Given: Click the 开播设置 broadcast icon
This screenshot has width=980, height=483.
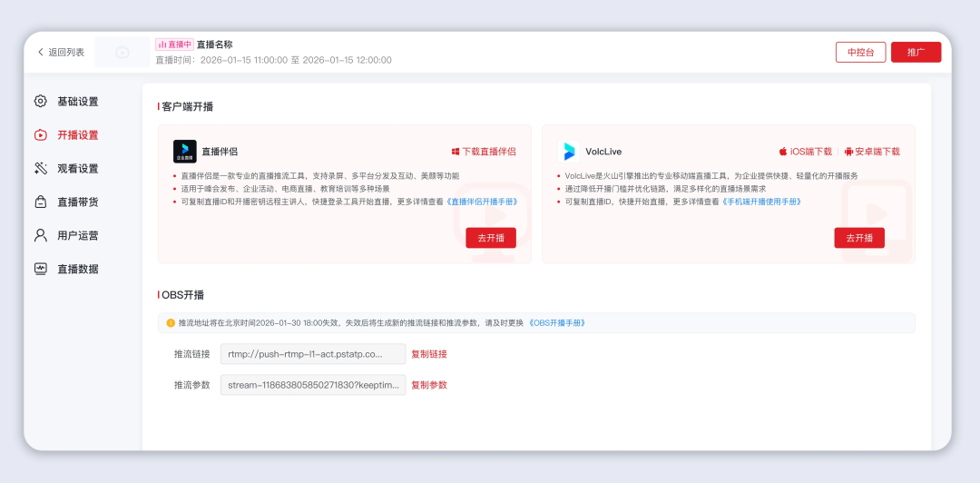Looking at the screenshot, I should pyautogui.click(x=40, y=135).
